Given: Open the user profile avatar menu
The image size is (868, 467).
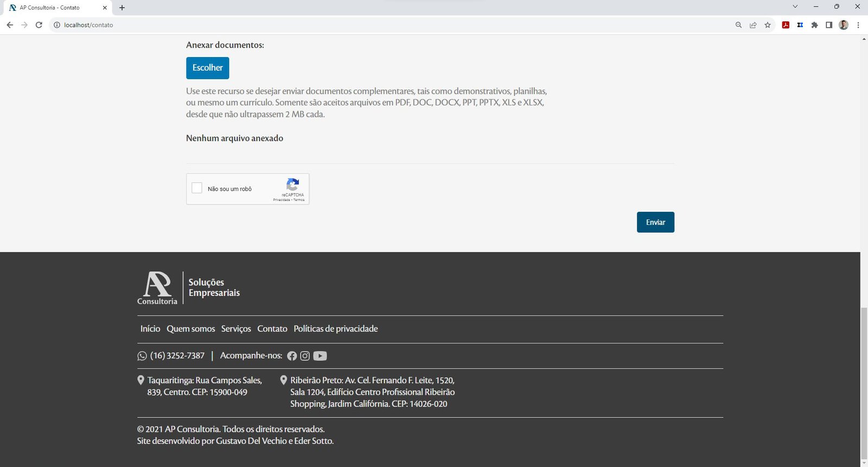Looking at the screenshot, I should [843, 25].
